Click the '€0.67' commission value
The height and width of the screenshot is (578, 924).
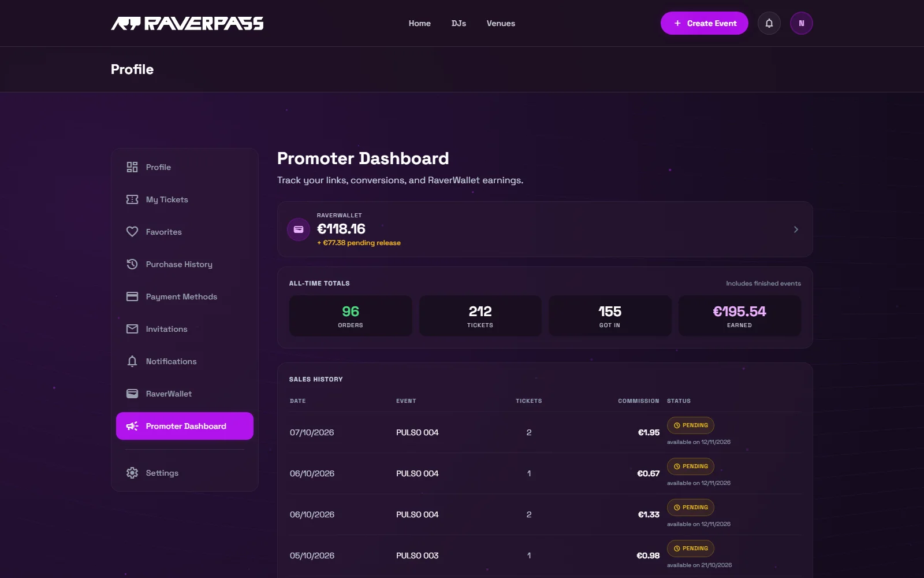[x=648, y=473]
